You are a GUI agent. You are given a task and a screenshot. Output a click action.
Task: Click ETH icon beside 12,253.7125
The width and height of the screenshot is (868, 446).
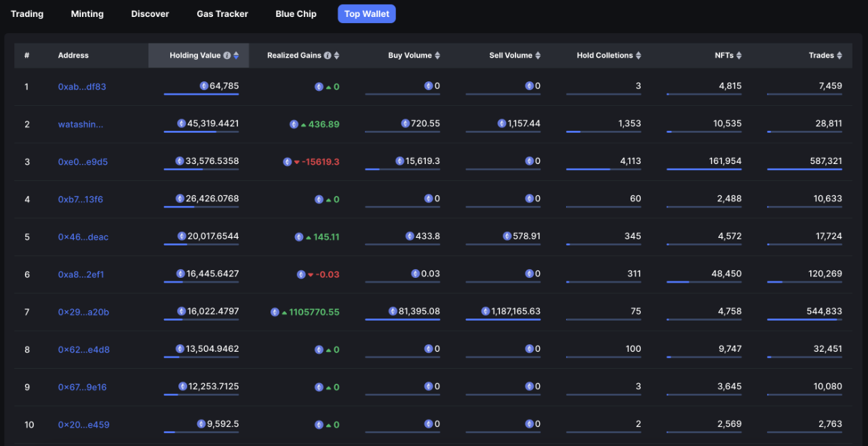(182, 386)
